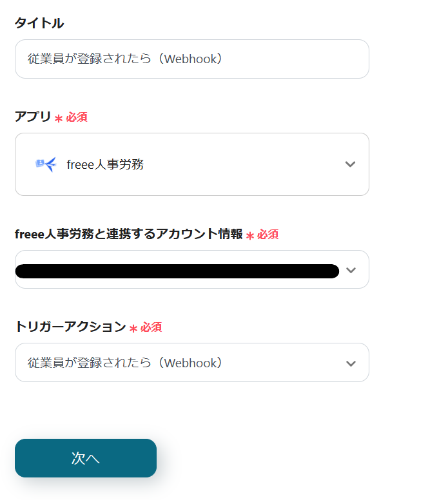This screenshot has height=500, width=448.
Task: Click the 必須 marker next to アプリ
Action: click(x=76, y=117)
